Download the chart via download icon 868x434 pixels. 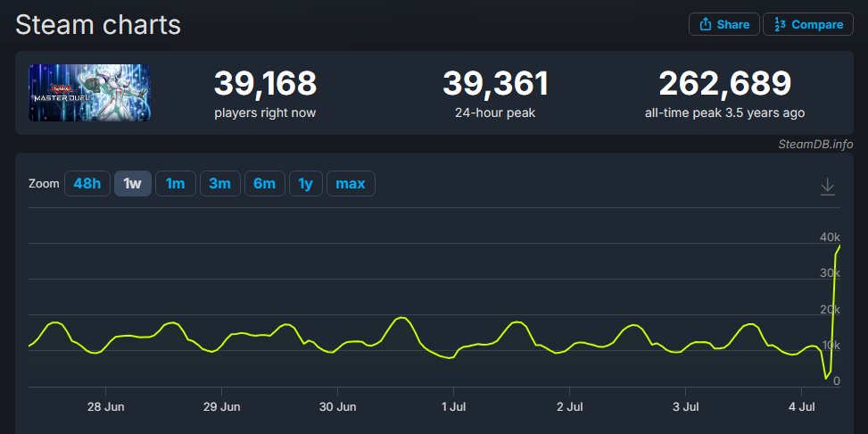tap(828, 187)
